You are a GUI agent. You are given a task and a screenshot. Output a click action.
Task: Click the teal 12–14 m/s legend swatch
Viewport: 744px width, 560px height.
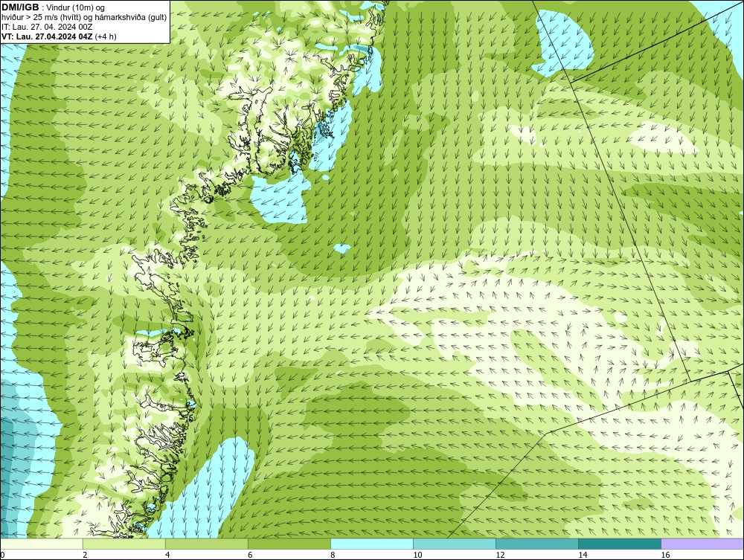[x=537, y=544]
